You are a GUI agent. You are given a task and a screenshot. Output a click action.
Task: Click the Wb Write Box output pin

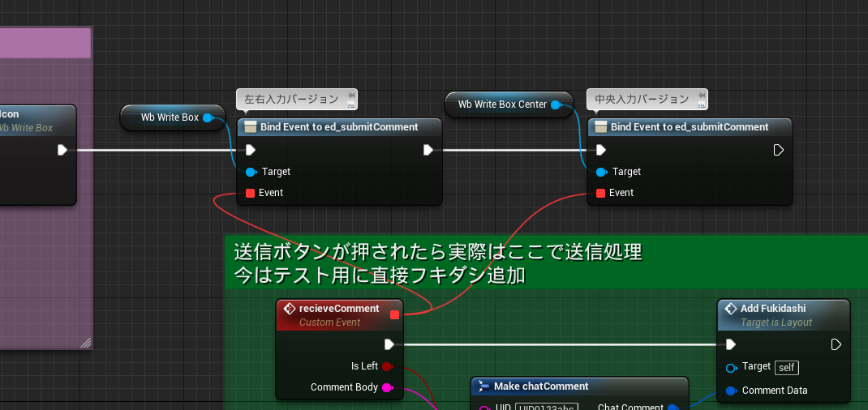[208, 117]
